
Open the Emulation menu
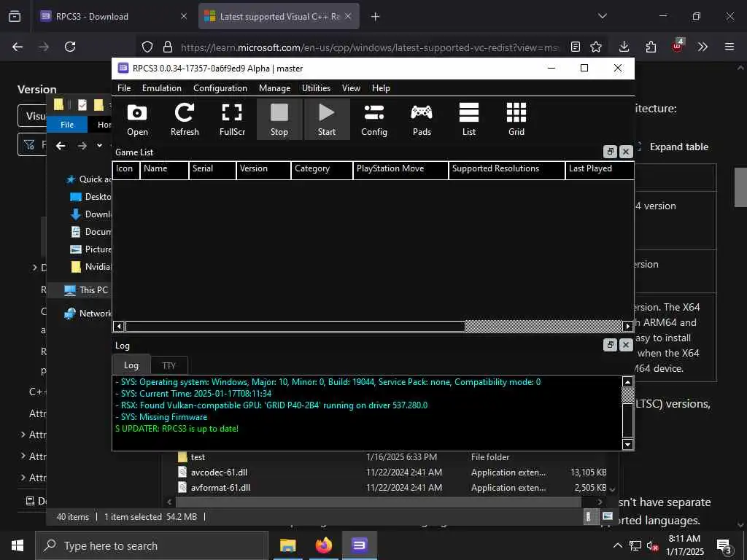tap(161, 88)
